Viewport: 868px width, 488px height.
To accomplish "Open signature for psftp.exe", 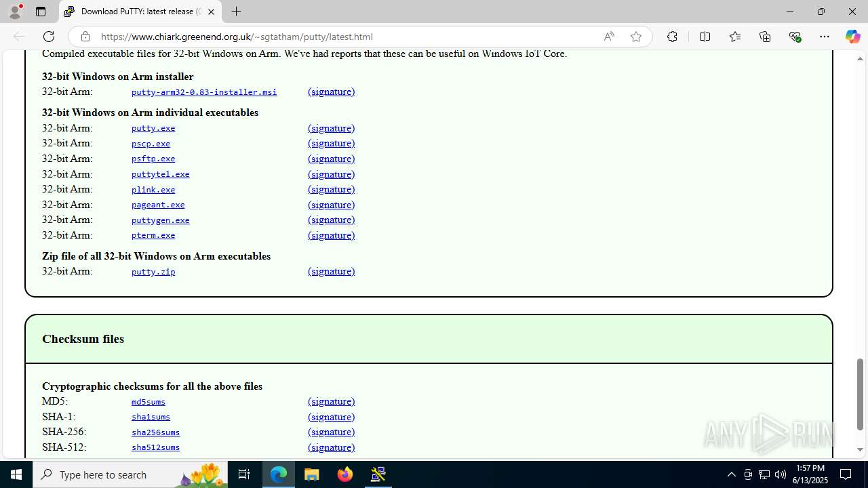I will click(331, 159).
